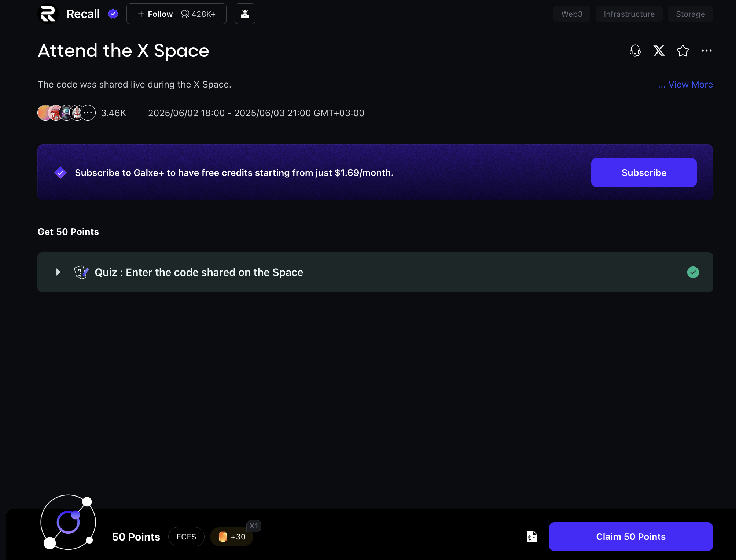Select the Infrastructure tag

point(629,14)
